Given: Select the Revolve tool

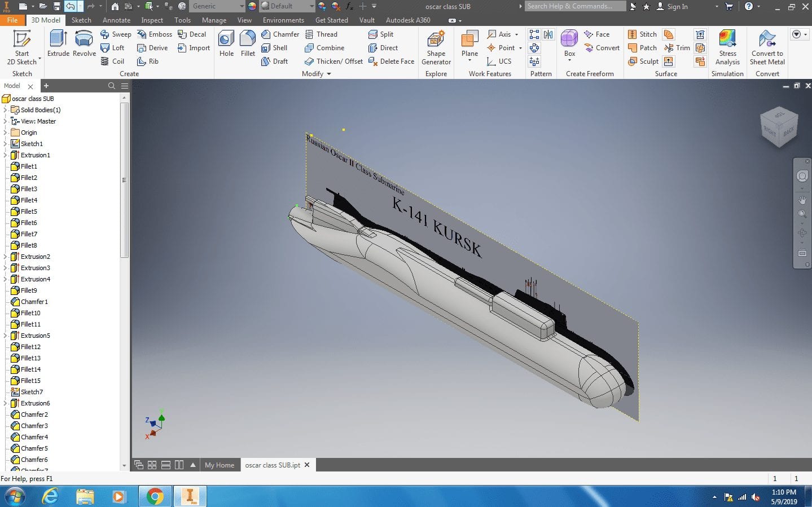Looking at the screenshot, I should pos(84,43).
